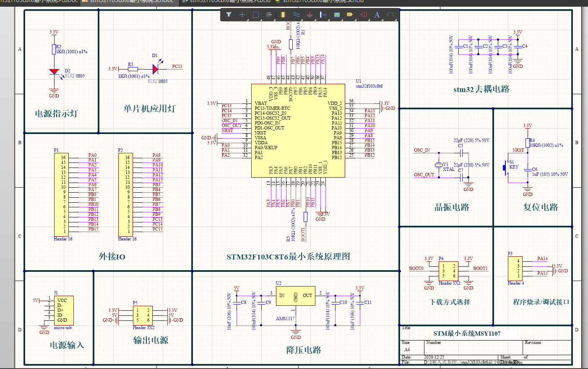The width and height of the screenshot is (588, 369).
Task: Select the P5 Header 3X2 connector
Action: (x=143, y=315)
